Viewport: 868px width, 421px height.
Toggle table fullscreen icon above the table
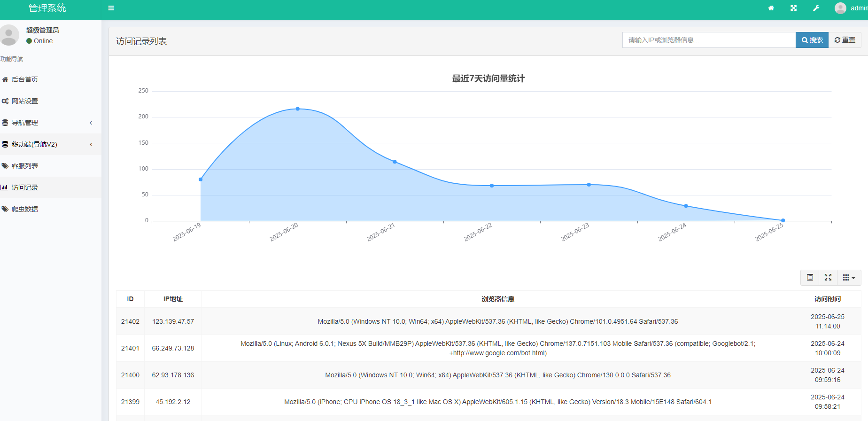[x=828, y=278]
